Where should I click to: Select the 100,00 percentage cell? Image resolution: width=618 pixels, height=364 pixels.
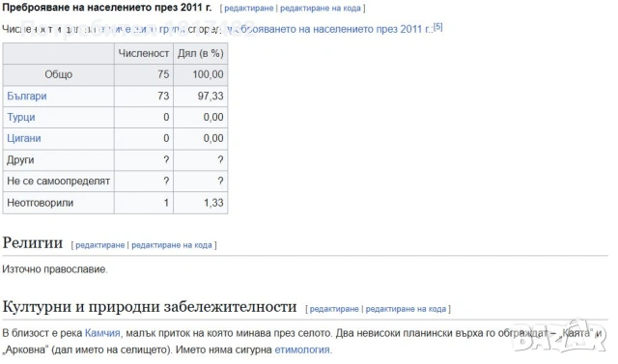click(x=201, y=75)
